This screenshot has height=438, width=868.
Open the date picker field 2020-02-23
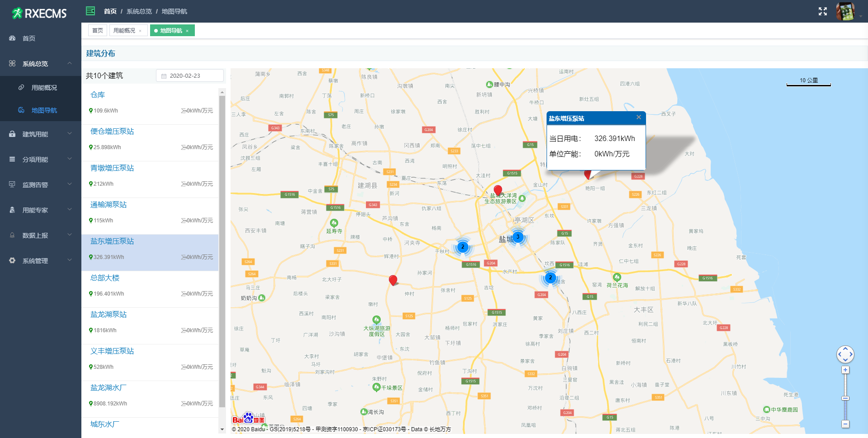190,75
